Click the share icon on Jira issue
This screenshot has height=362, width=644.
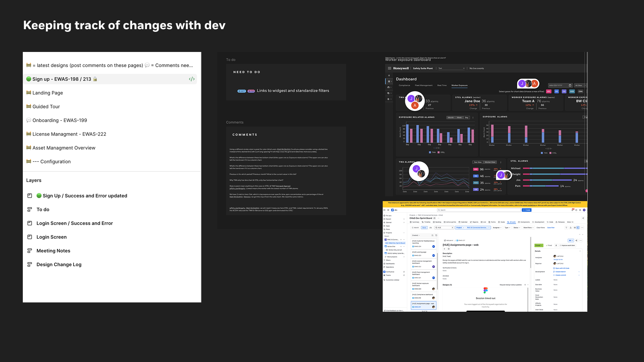pyautogui.click(x=577, y=240)
